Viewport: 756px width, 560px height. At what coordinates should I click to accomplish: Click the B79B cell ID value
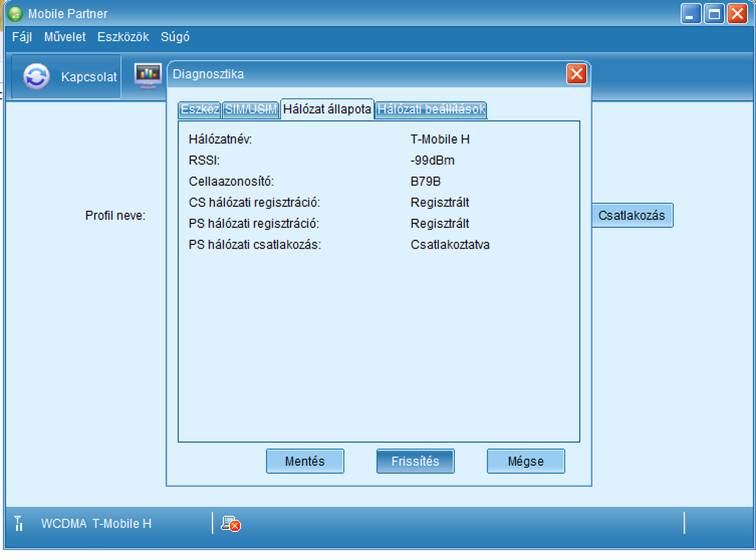[x=426, y=181]
